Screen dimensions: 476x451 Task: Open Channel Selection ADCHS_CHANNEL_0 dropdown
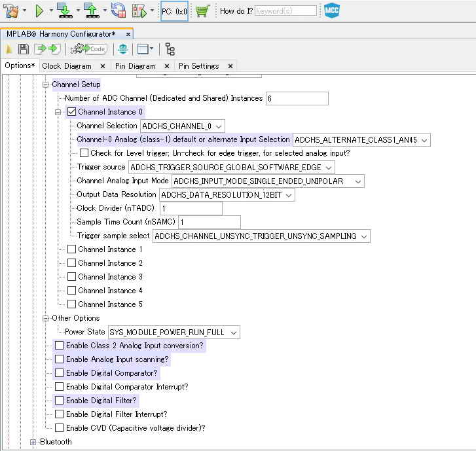pyautogui.click(x=183, y=126)
